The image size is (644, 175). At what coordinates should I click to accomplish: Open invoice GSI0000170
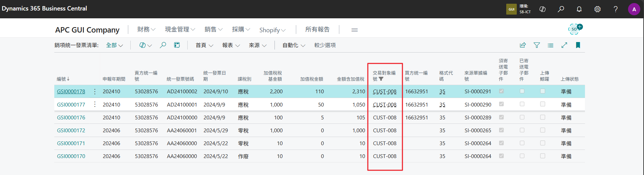point(71,156)
